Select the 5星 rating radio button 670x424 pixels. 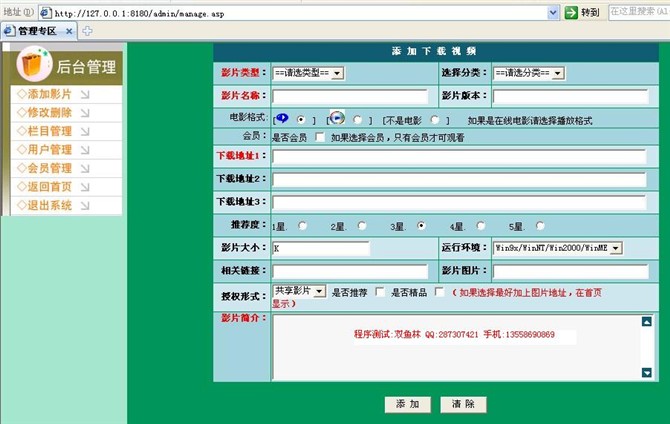(x=540, y=225)
